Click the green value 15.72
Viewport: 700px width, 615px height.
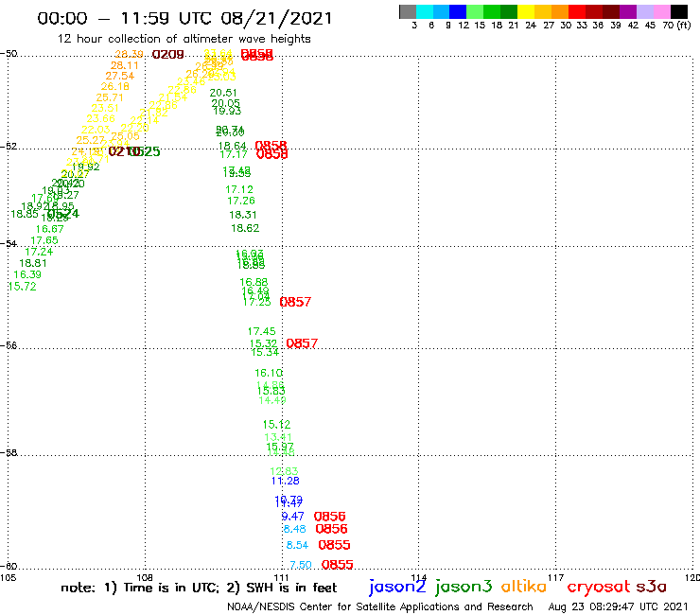(x=22, y=287)
